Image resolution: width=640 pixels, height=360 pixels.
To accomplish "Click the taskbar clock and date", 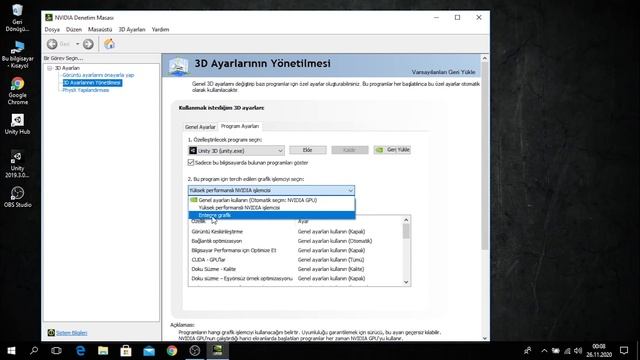I will [599, 351].
